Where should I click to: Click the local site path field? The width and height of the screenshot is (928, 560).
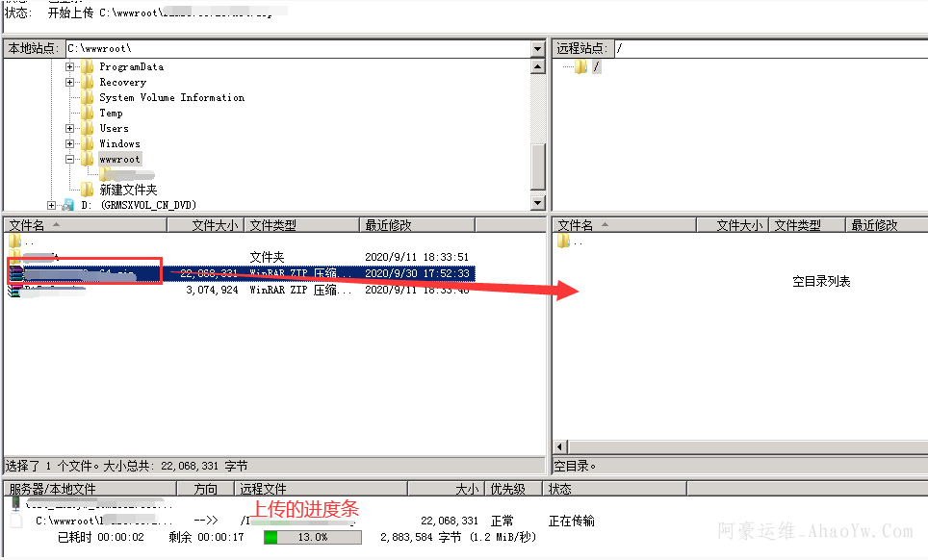pos(298,48)
